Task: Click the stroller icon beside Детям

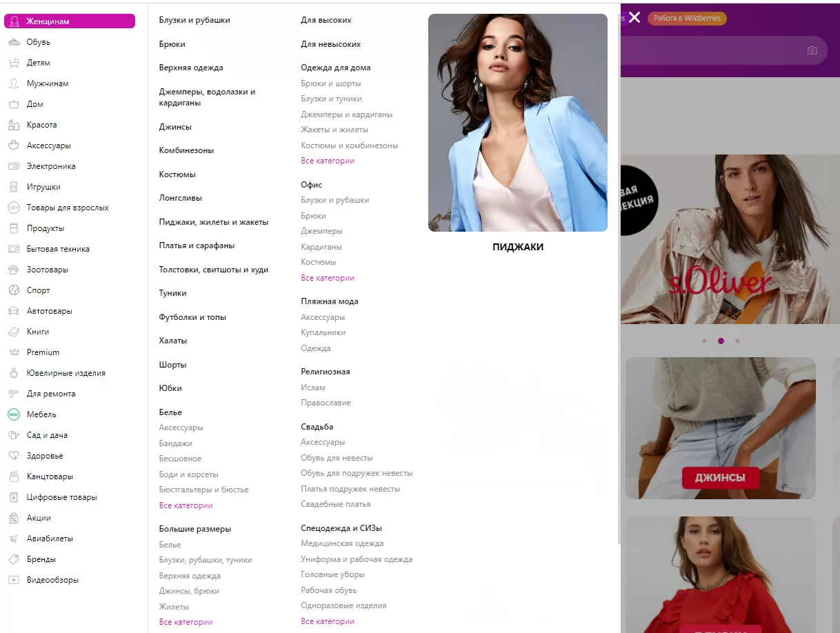Action: (14, 63)
